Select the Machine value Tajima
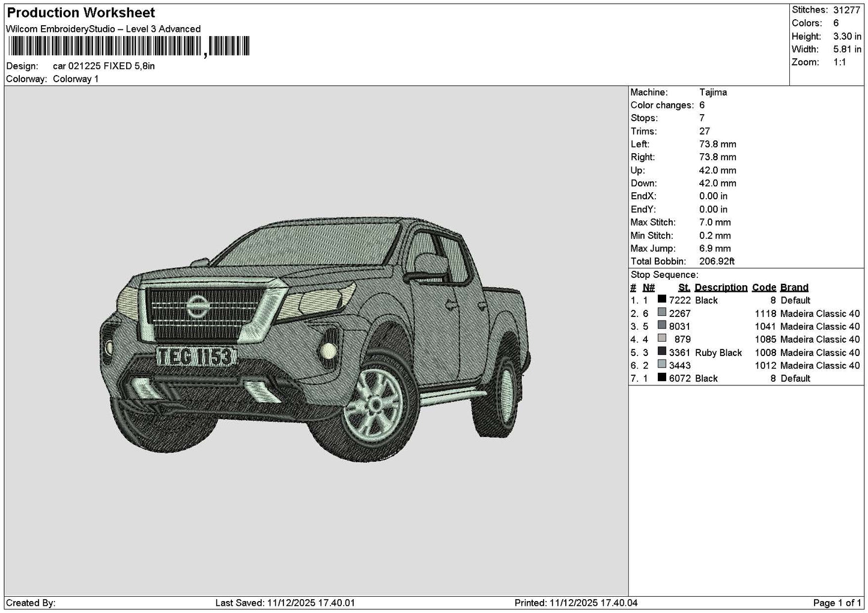The width and height of the screenshot is (868, 613). pyautogui.click(x=713, y=92)
